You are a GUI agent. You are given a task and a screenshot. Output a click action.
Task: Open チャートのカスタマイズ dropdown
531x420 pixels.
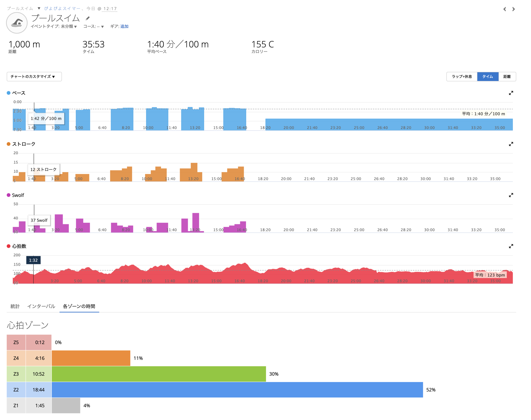pos(34,76)
